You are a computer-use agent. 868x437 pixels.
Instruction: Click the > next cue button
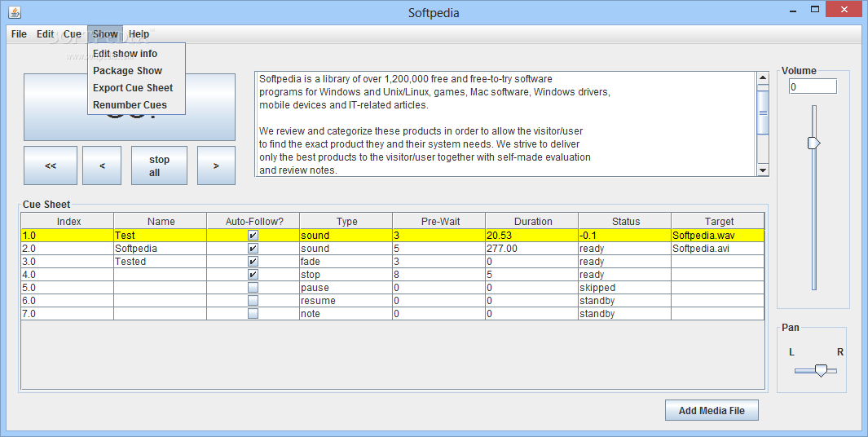tap(217, 166)
